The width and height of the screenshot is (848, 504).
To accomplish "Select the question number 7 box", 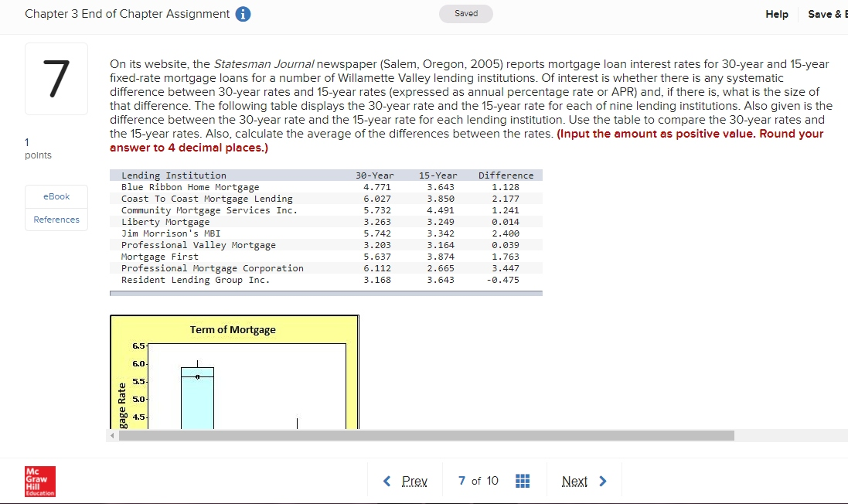I will coord(56,79).
